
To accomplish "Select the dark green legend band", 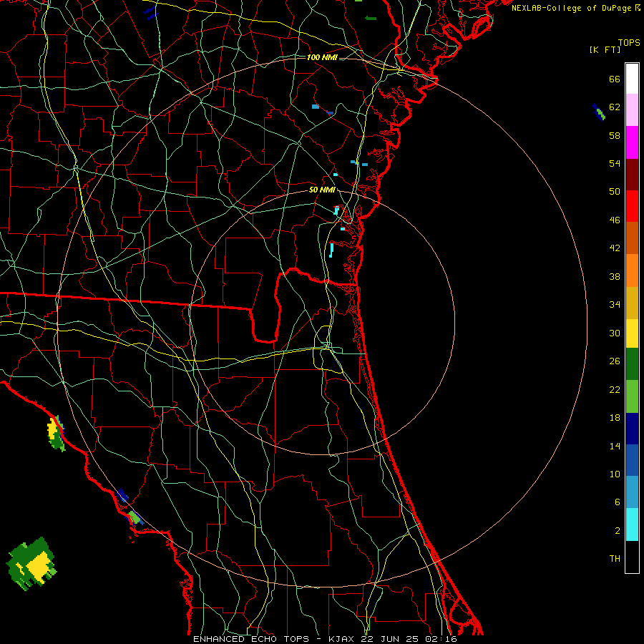I will coord(632,364).
